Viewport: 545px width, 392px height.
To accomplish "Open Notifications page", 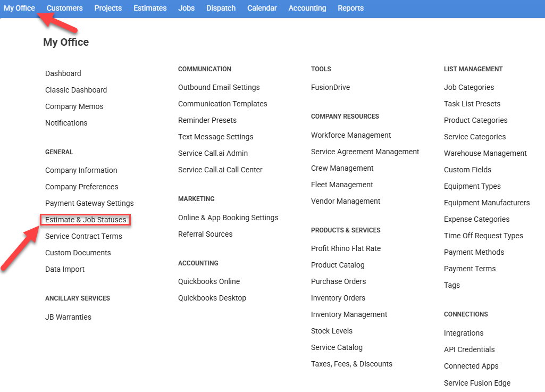I will 66,123.
